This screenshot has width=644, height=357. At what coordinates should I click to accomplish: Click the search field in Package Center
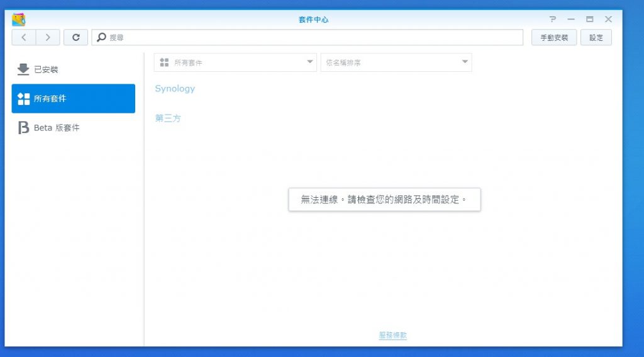click(307, 37)
